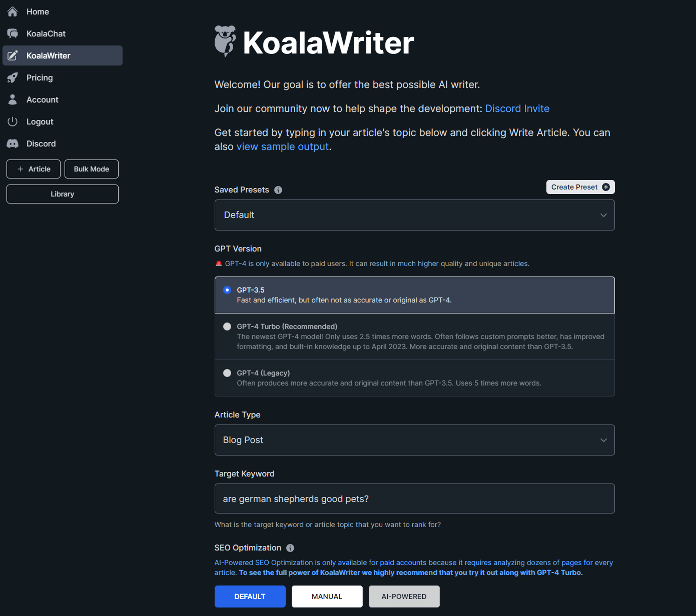Select GPT-4 Turbo (Recommended) radio option

point(227,326)
